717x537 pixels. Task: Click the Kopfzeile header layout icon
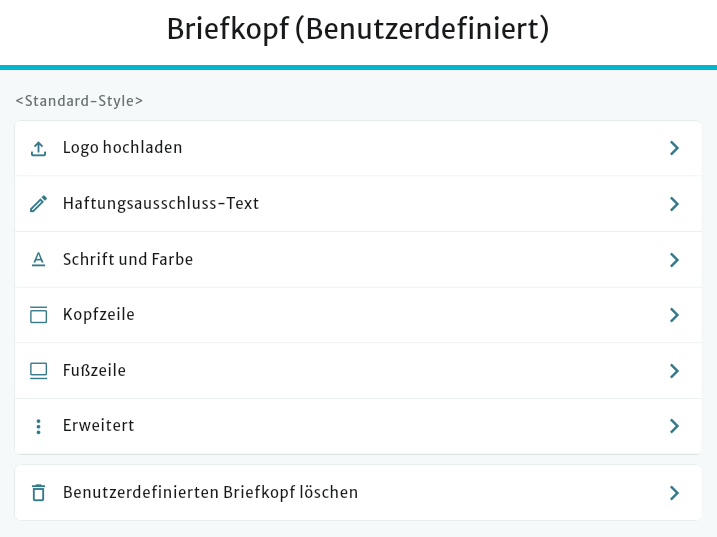pos(39,315)
